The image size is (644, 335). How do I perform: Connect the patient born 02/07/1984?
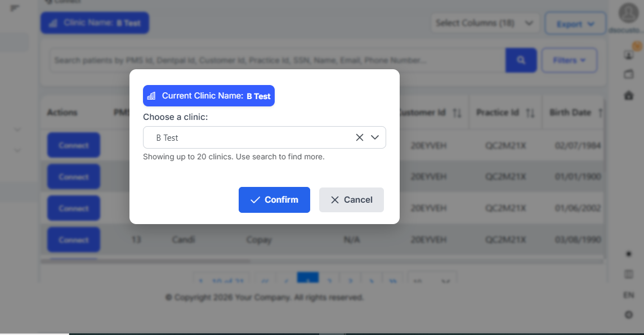[74, 145]
